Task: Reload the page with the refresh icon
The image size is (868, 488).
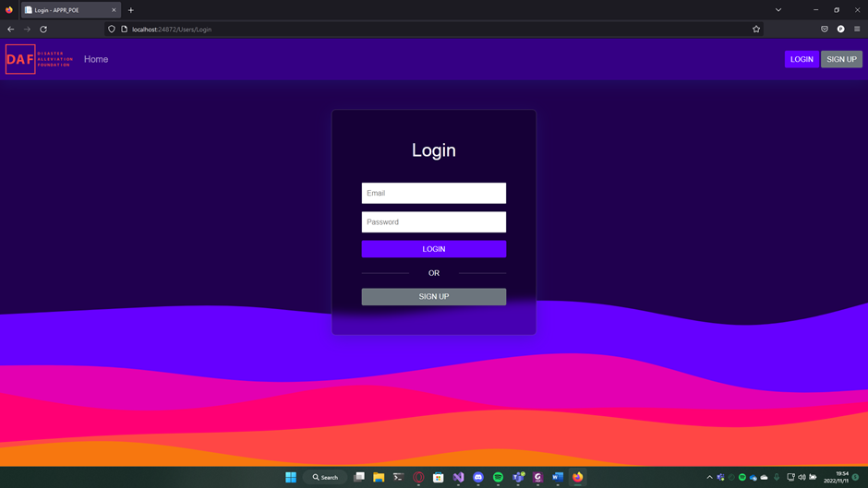Action: (x=43, y=30)
